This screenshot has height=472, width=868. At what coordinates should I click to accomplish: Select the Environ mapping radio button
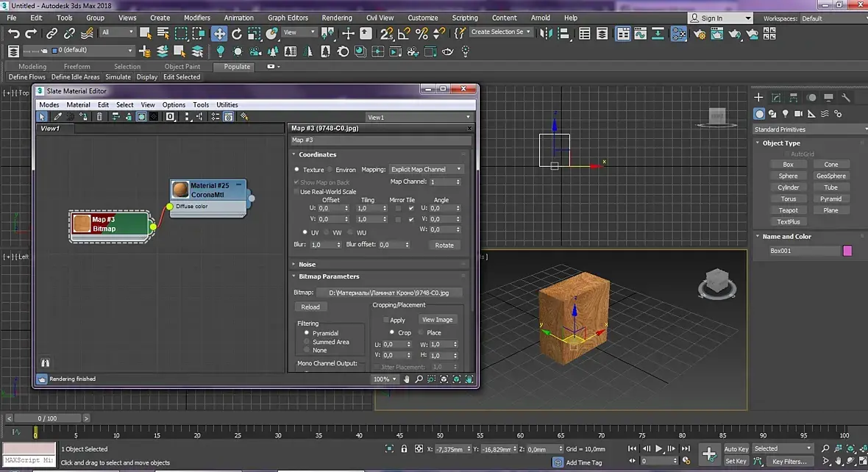point(330,170)
